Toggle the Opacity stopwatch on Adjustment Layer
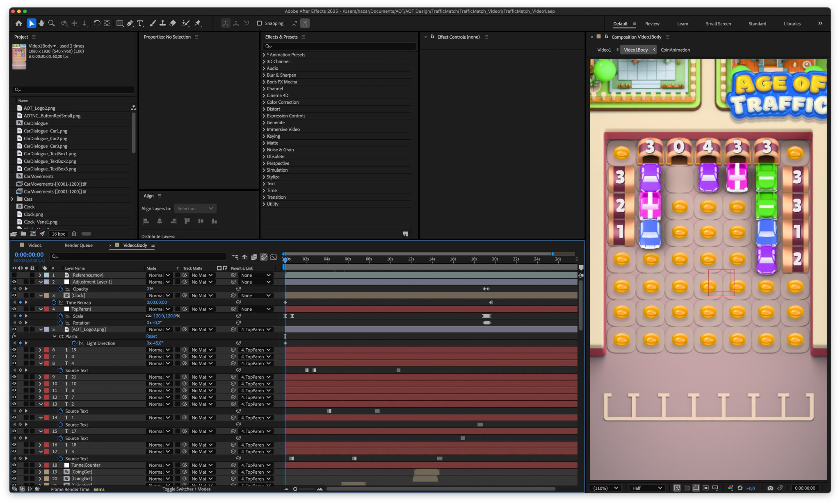 [61, 289]
